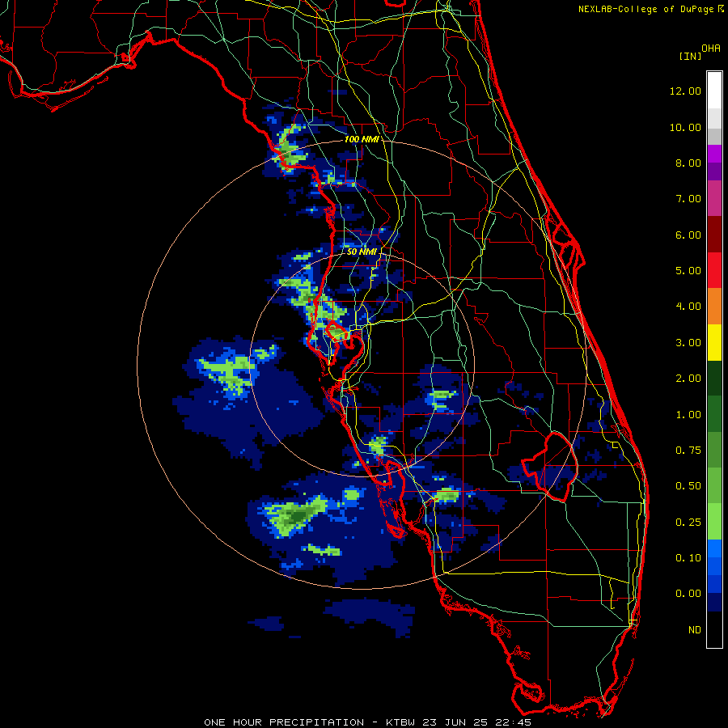Image resolution: width=728 pixels, height=728 pixels.
Task: Pick the black ND swatch at bar bottom
Action: [x=714, y=629]
